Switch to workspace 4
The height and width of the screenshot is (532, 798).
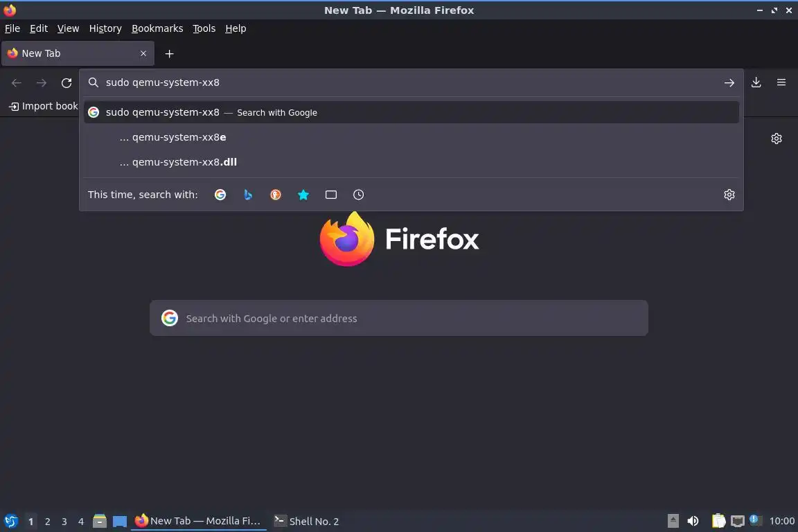81,522
